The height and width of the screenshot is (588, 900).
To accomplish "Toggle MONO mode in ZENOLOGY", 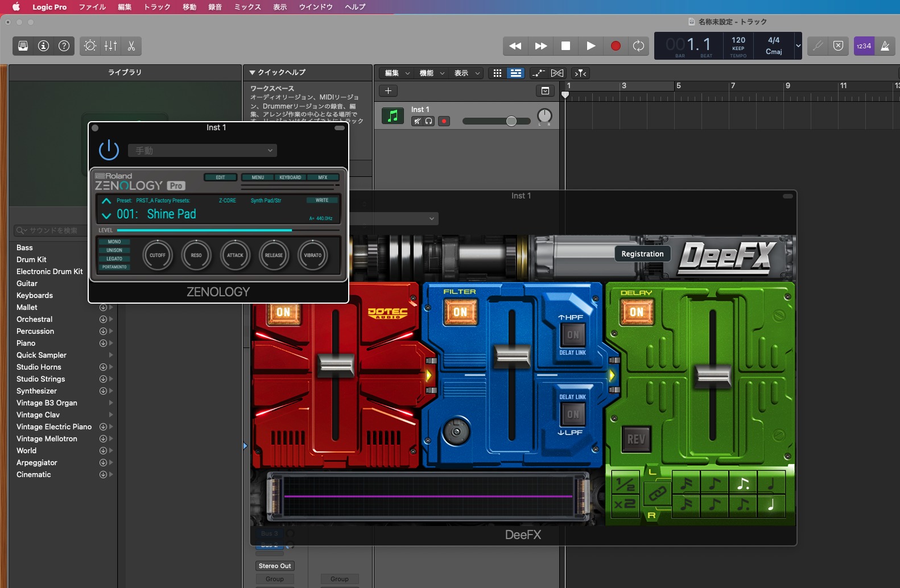I will pyautogui.click(x=114, y=242).
